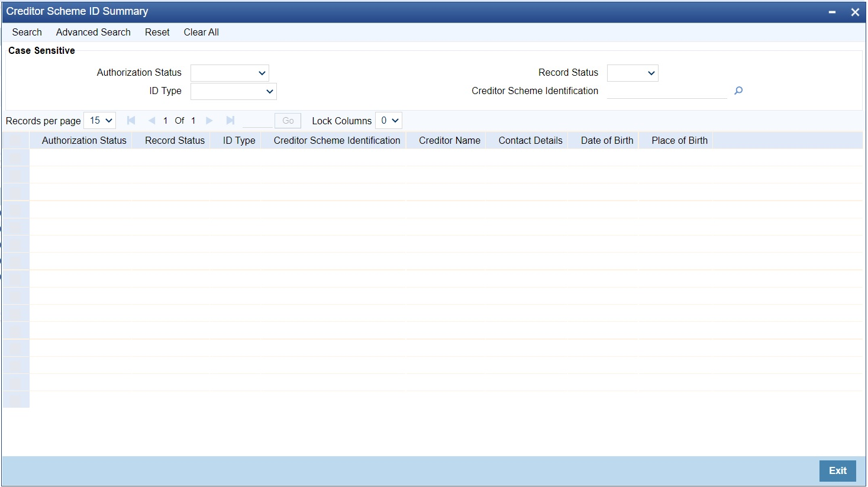
Task: Click the Exit button
Action: click(x=837, y=470)
